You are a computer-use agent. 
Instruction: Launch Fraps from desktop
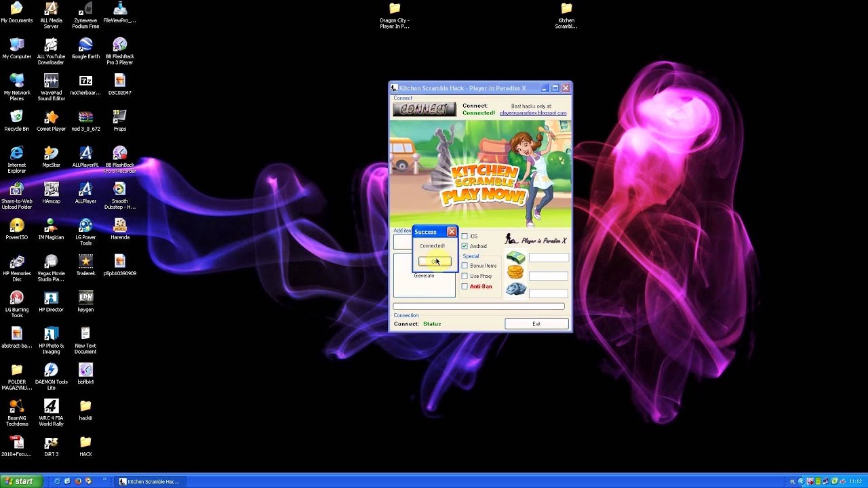[120, 121]
